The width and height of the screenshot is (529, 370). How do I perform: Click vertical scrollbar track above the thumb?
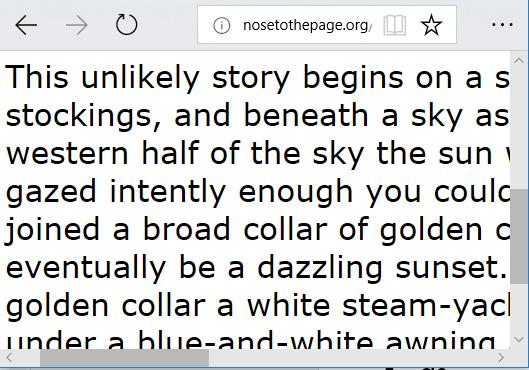pyautogui.click(x=519, y=128)
